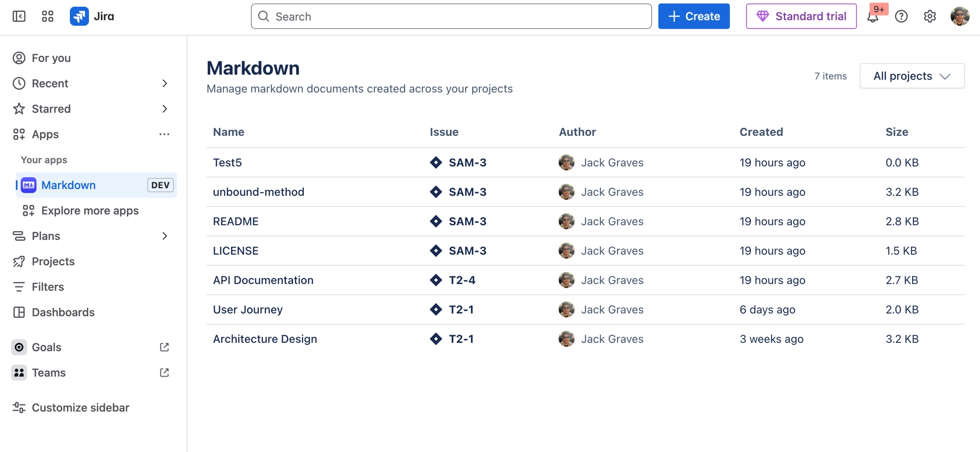Open Dashboards from the sidebar
The width and height of the screenshot is (980, 452).
(63, 312)
